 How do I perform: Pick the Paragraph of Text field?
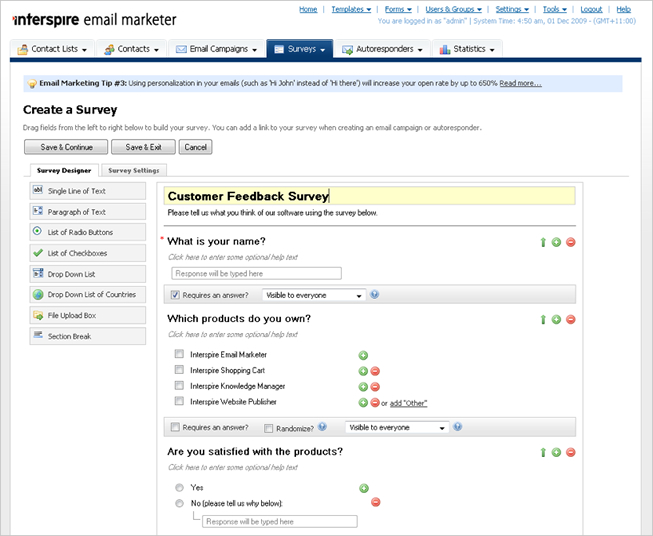[87, 212]
